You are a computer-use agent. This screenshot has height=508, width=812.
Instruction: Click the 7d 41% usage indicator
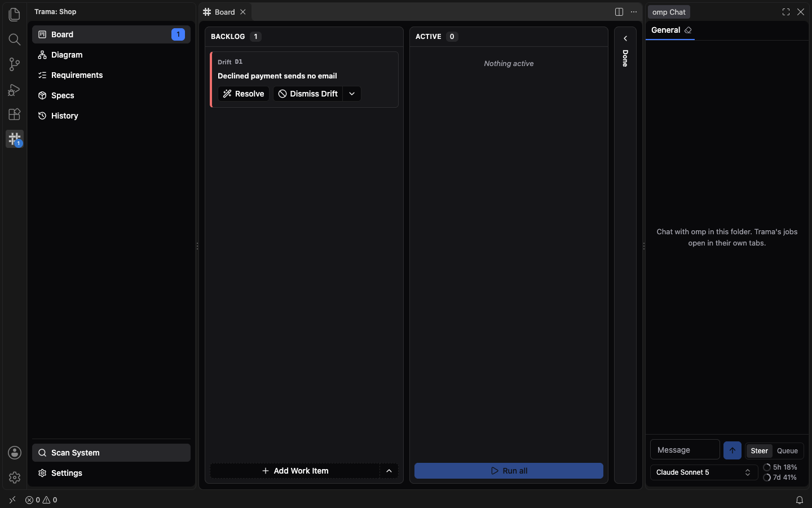point(780,478)
